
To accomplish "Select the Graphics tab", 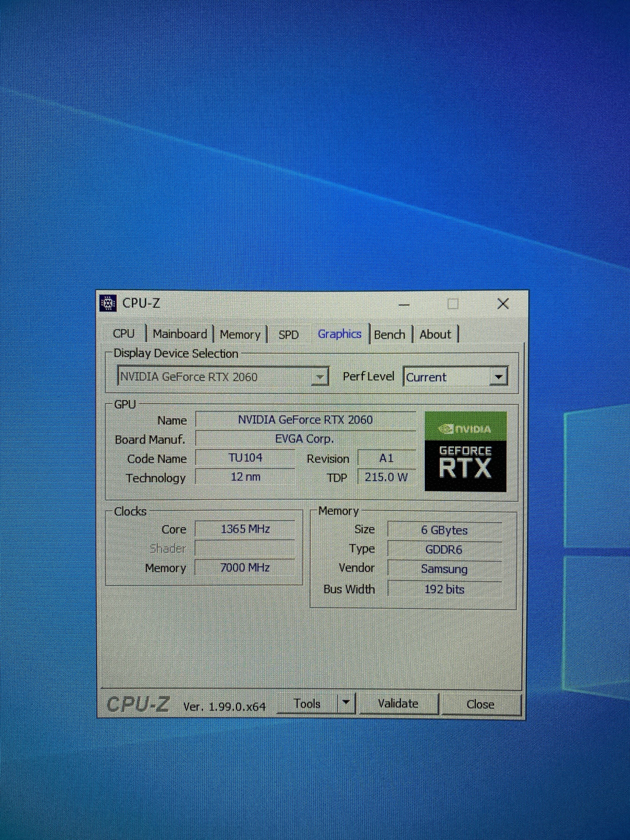I will [x=339, y=334].
